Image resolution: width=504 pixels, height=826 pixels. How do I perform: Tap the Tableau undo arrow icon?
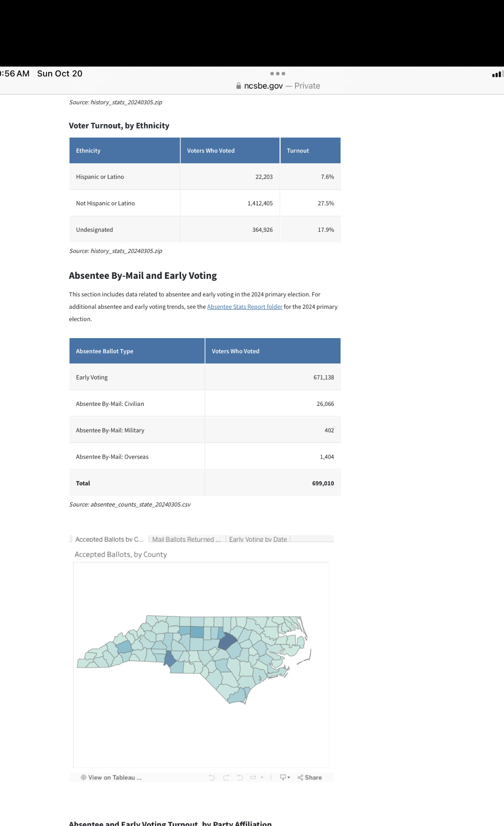pos(212,777)
